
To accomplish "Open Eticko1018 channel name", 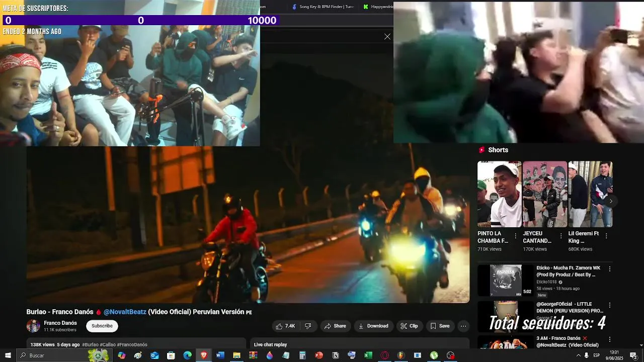I will 546,282.
